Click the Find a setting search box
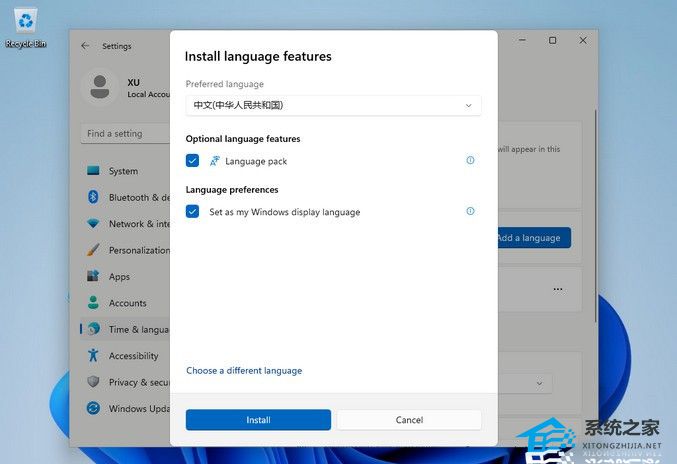Image resolution: width=677 pixels, height=464 pixels. (125, 134)
